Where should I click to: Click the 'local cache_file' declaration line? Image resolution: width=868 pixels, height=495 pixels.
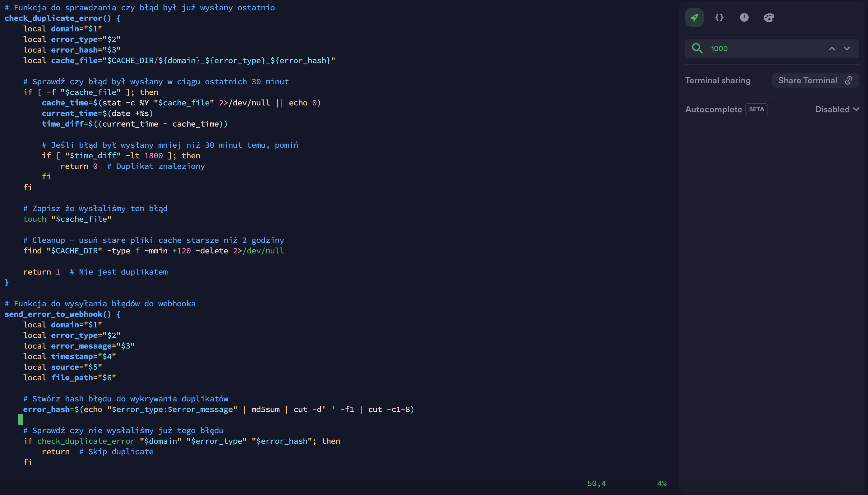(179, 61)
